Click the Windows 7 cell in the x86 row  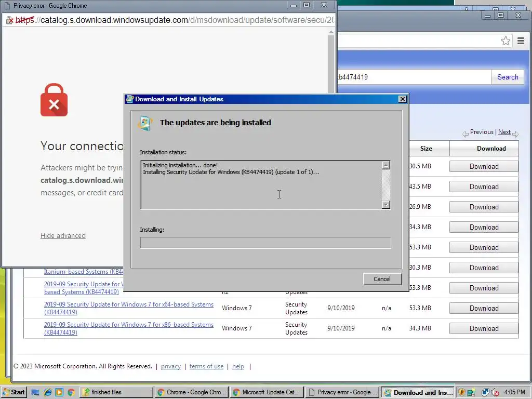[x=237, y=328]
